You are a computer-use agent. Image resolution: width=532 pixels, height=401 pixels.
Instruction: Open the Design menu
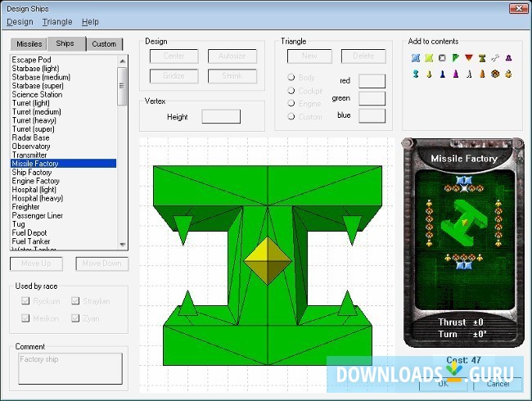20,22
